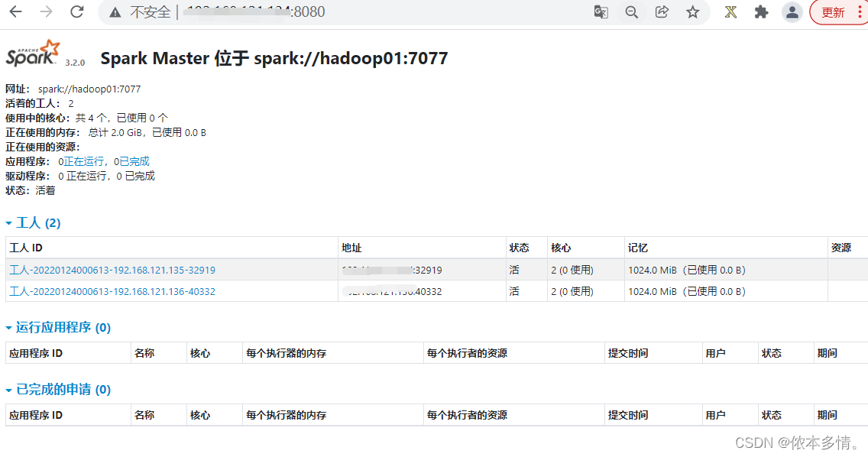Click the 活着的工人: 2 line

(39, 104)
